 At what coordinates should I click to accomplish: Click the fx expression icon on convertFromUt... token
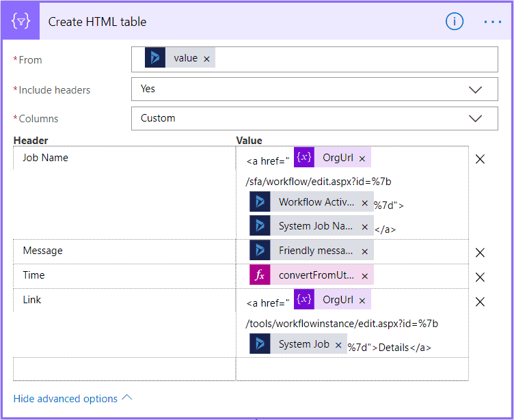pyautogui.click(x=260, y=275)
